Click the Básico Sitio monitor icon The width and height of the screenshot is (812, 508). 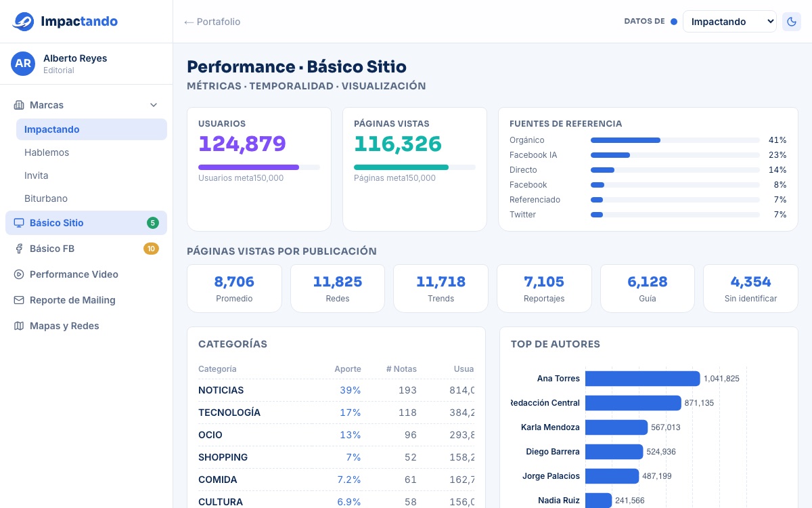(19, 223)
